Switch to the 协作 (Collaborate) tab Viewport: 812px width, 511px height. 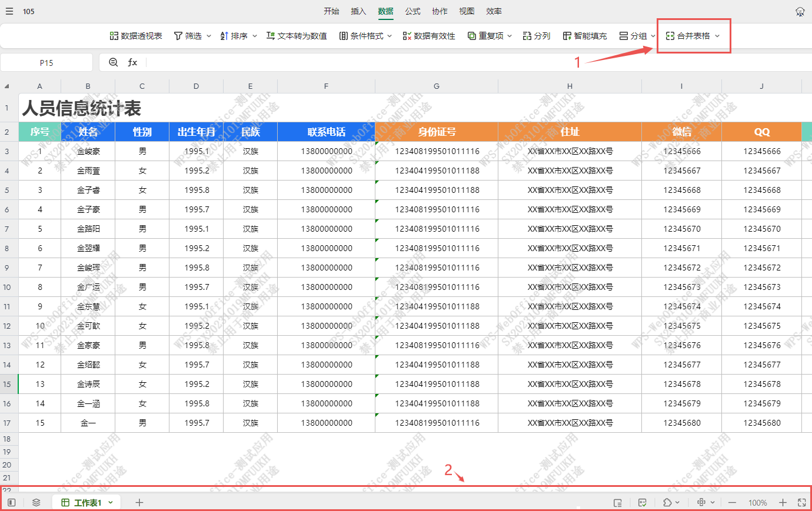click(440, 11)
